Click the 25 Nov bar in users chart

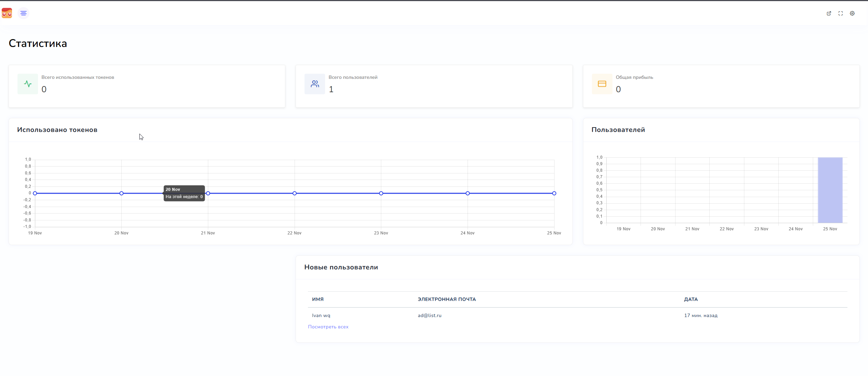click(x=830, y=190)
